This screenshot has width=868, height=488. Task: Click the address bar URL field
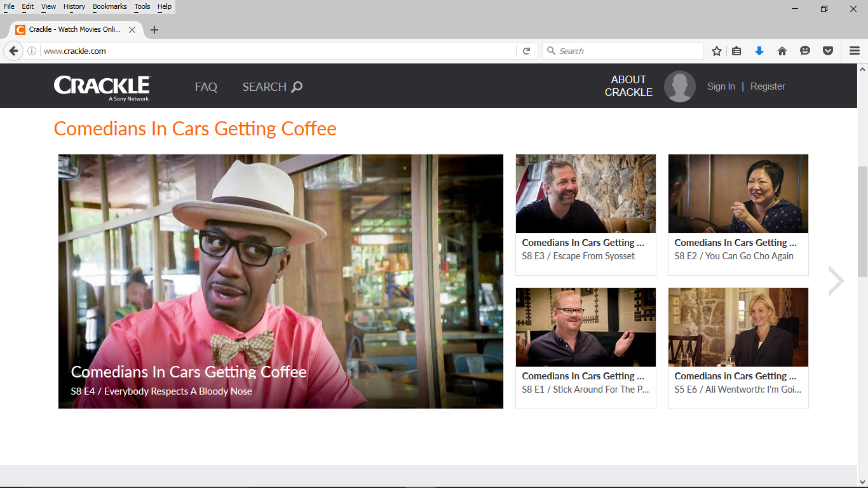[x=278, y=51]
